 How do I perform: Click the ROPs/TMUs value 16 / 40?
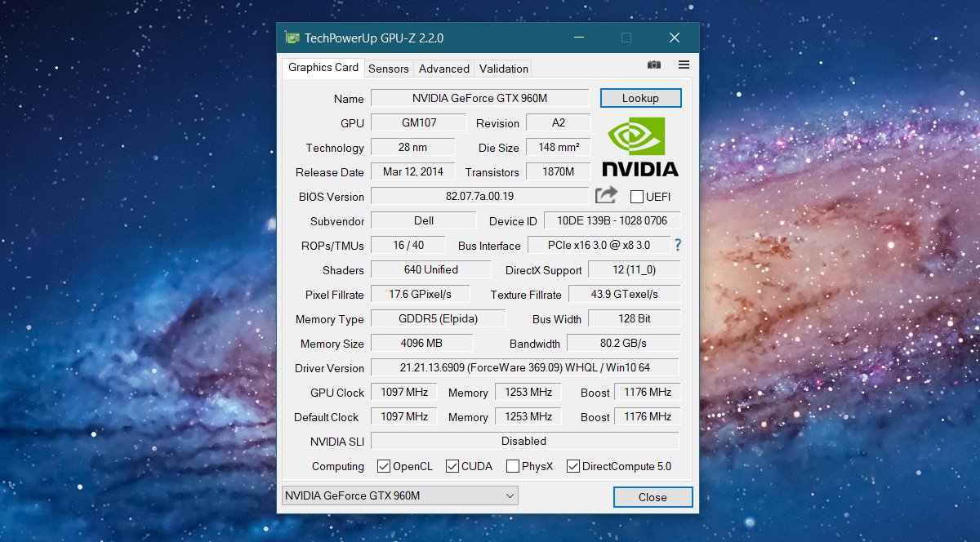point(408,245)
